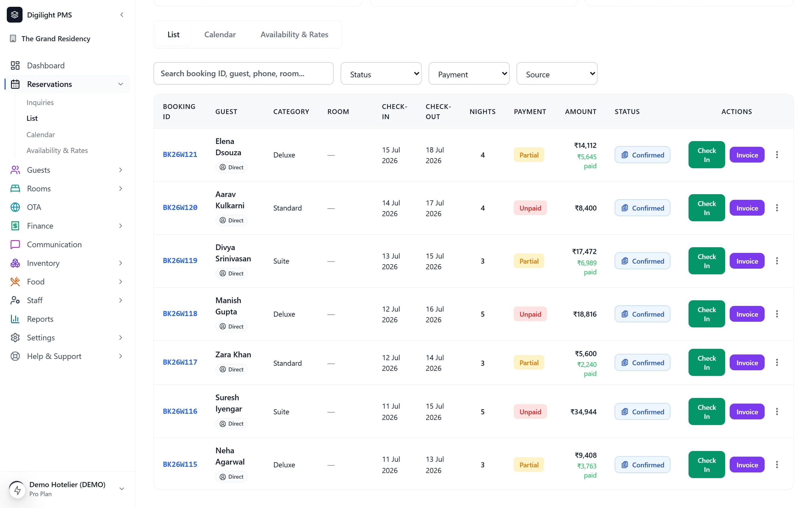Check in Elena Dsouza's booking
Image resolution: width=812 pixels, height=508 pixels.
pyautogui.click(x=706, y=155)
